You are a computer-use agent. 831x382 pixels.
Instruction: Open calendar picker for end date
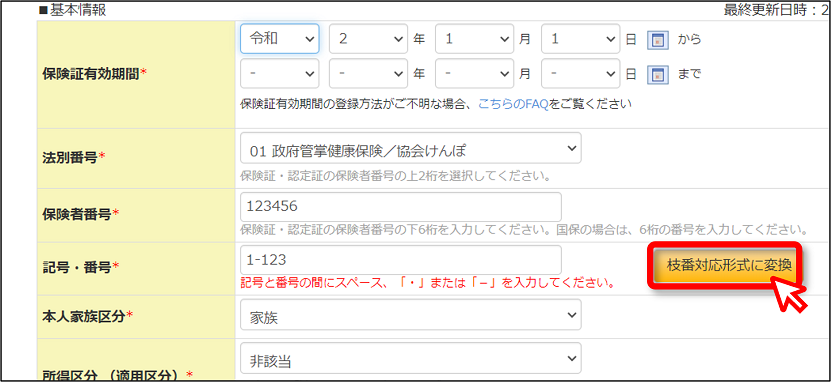658,74
